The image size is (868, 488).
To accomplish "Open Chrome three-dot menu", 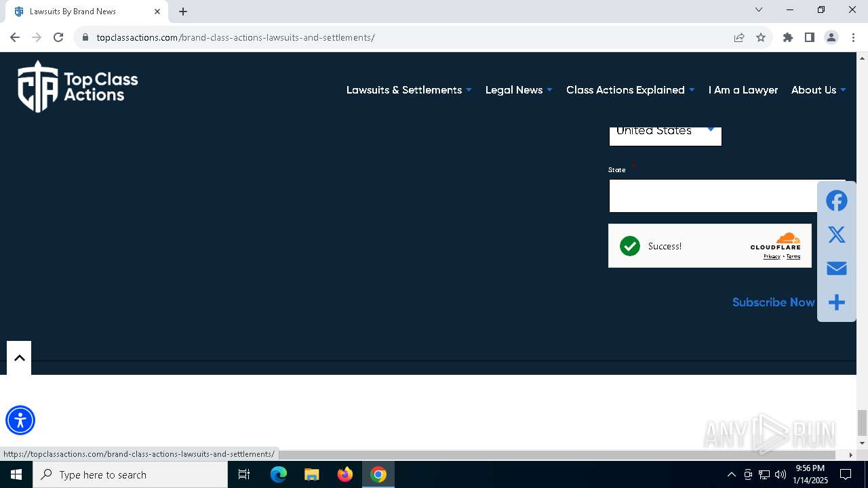I will [x=853, y=37].
